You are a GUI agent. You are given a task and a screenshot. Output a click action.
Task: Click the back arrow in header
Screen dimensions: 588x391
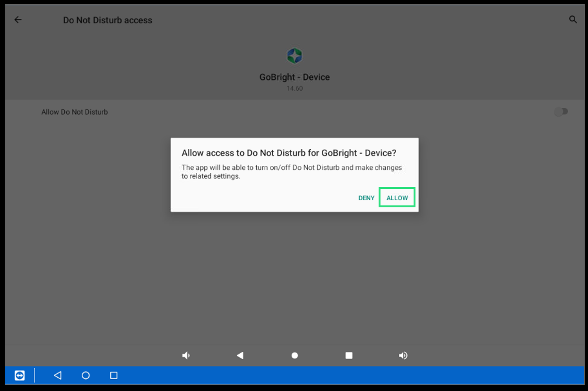18,20
